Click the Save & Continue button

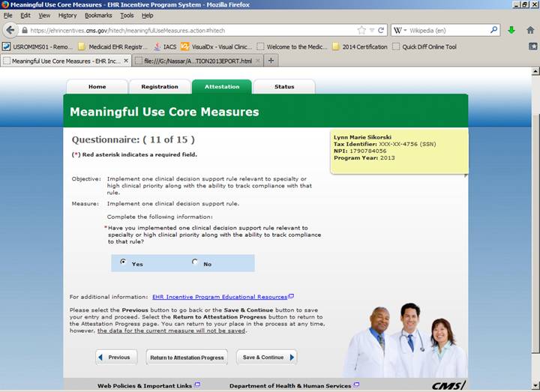(266, 358)
